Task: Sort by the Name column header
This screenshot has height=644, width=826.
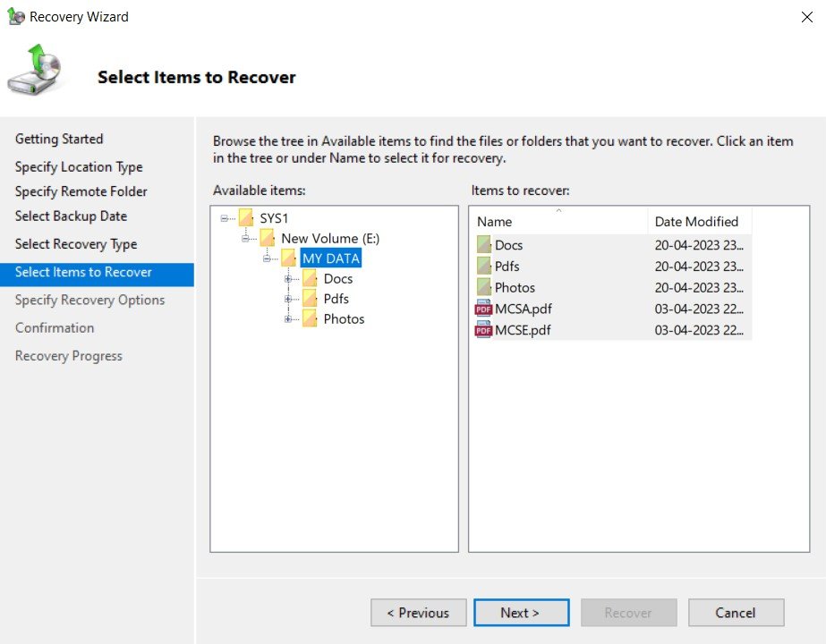Action: pos(560,221)
